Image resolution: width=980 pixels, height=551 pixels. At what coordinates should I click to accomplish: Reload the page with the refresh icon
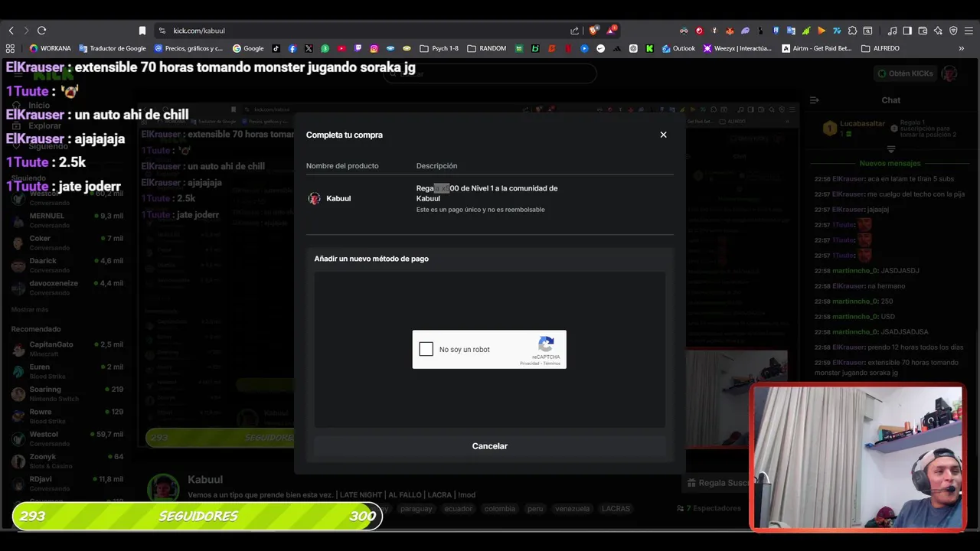point(41,31)
